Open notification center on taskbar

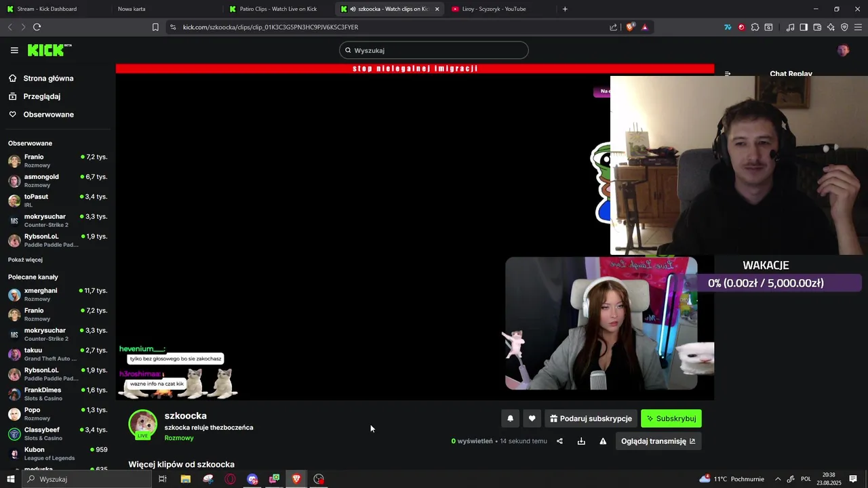(853, 479)
